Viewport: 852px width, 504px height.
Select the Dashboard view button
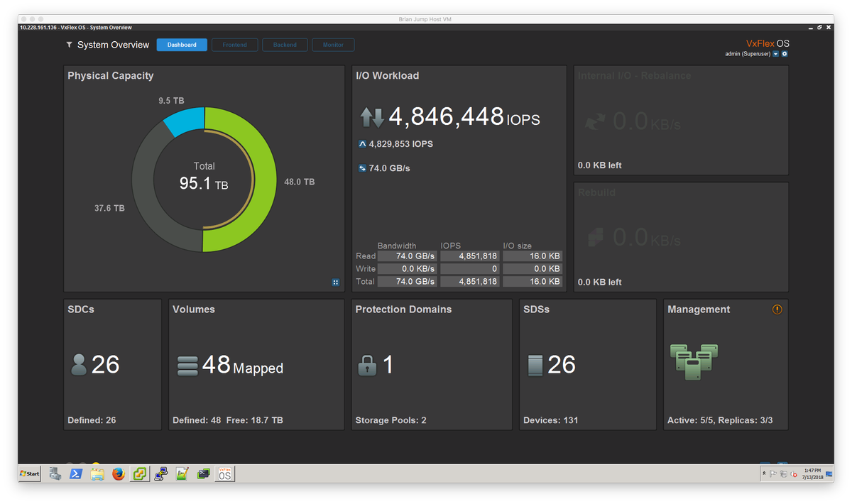(x=181, y=44)
